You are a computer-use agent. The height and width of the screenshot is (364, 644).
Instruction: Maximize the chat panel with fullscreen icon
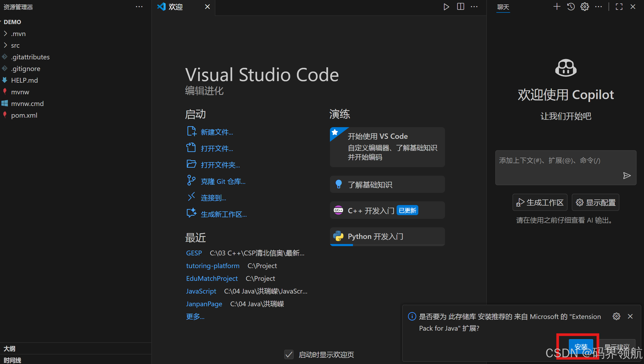click(x=619, y=7)
